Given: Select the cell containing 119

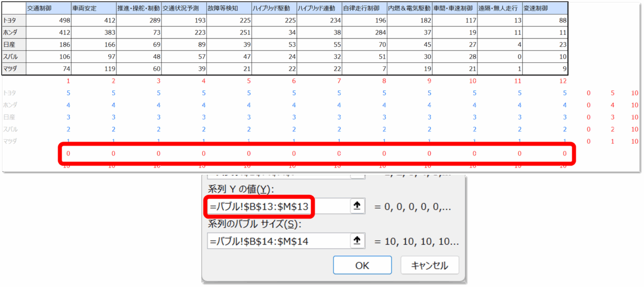Looking at the screenshot, I should (x=93, y=69).
